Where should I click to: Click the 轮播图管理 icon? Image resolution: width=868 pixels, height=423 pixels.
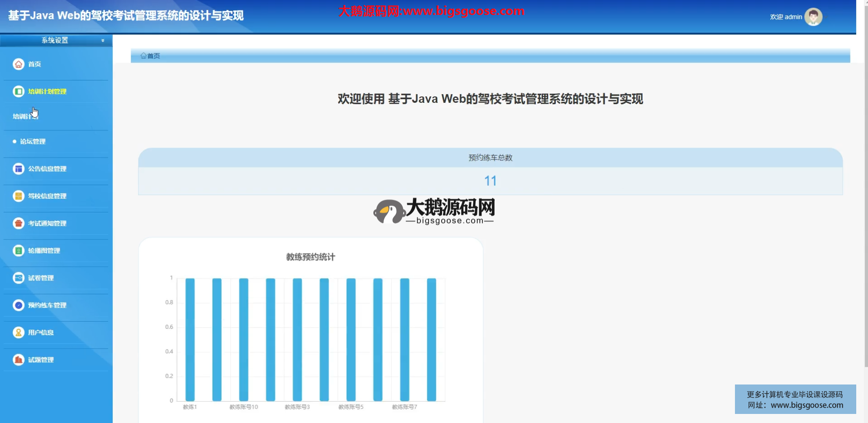coord(19,250)
